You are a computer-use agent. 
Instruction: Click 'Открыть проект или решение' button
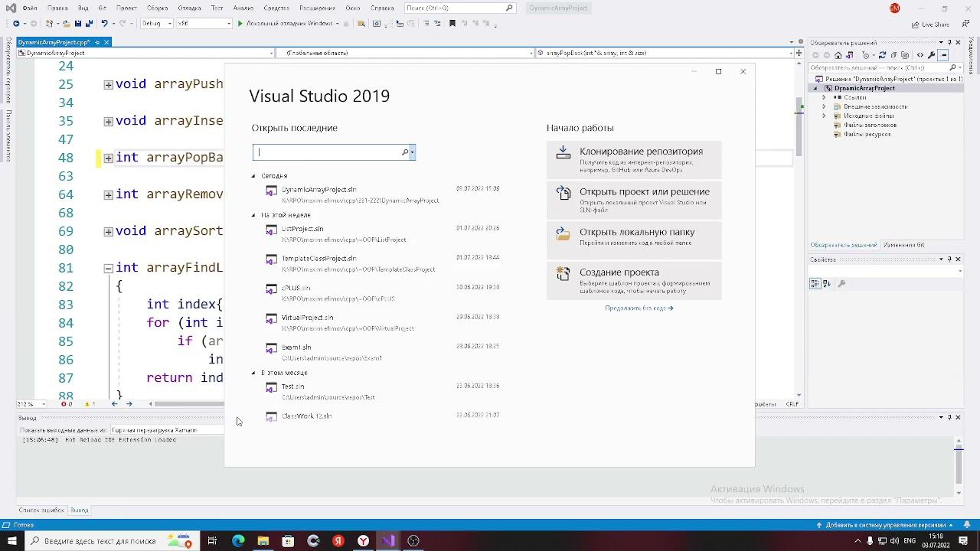tap(634, 200)
